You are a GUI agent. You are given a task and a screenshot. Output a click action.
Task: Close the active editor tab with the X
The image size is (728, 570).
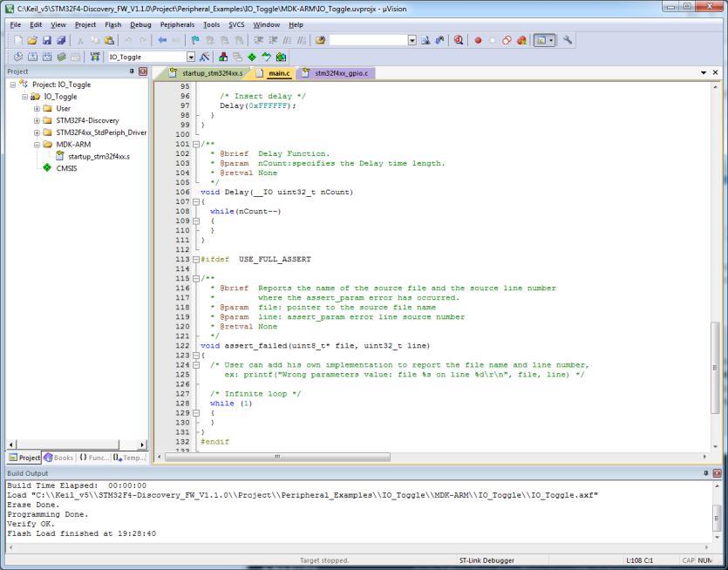(x=716, y=73)
